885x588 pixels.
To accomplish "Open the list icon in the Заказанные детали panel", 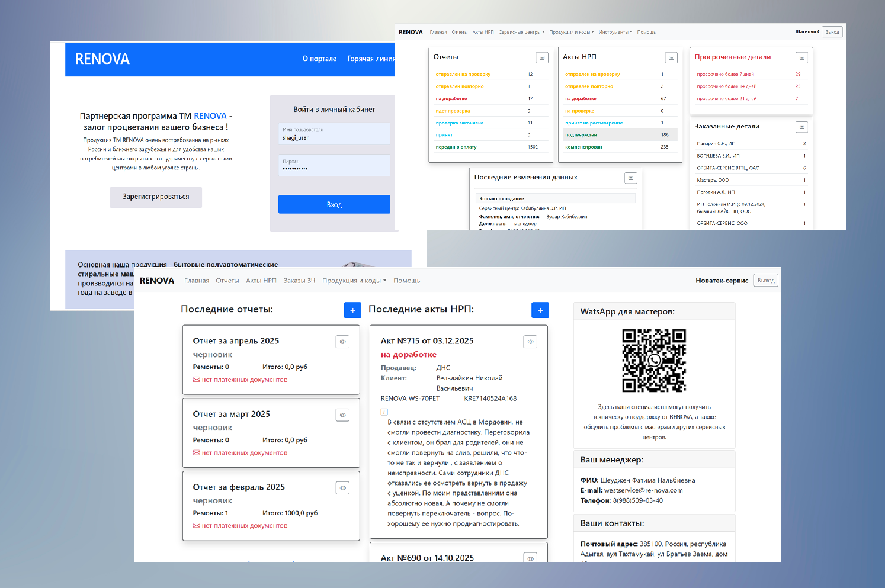I will point(802,127).
